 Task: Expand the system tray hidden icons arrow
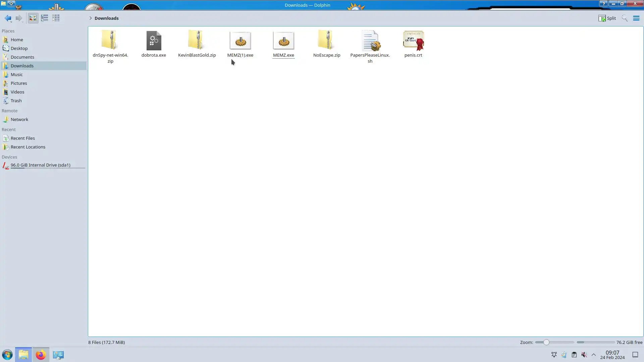pyautogui.click(x=594, y=355)
